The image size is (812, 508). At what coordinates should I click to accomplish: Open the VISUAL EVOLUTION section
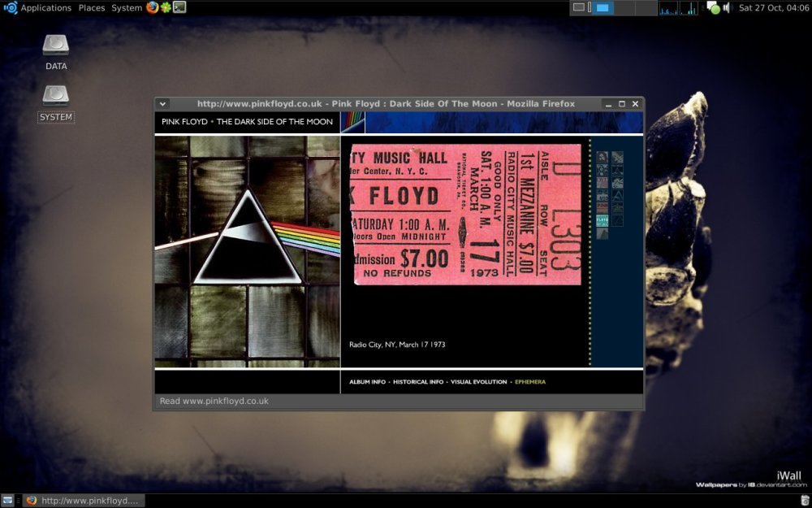click(x=478, y=382)
